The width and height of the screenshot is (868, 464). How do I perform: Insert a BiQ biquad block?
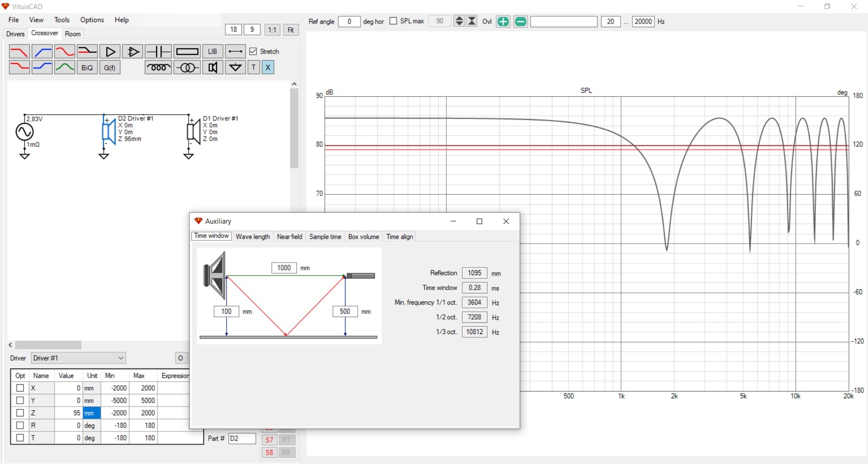click(87, 67)
